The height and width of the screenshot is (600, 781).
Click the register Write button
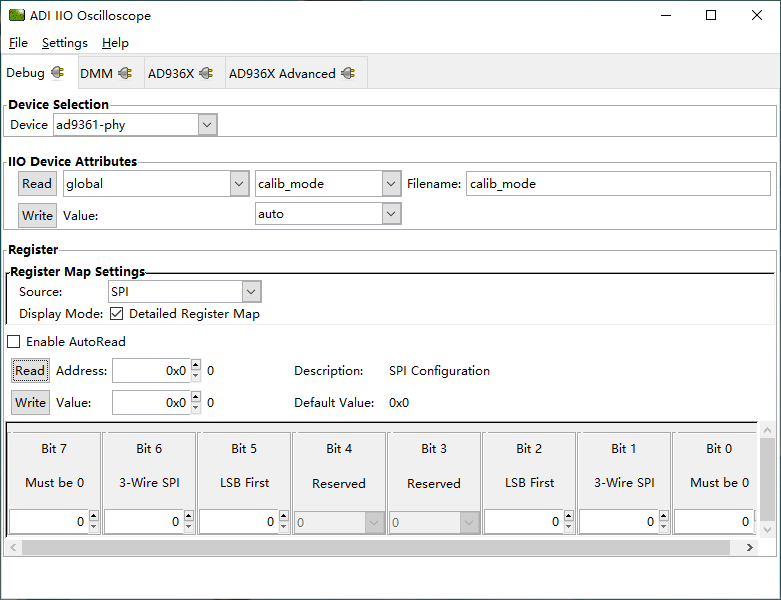(x=30, y=402)
